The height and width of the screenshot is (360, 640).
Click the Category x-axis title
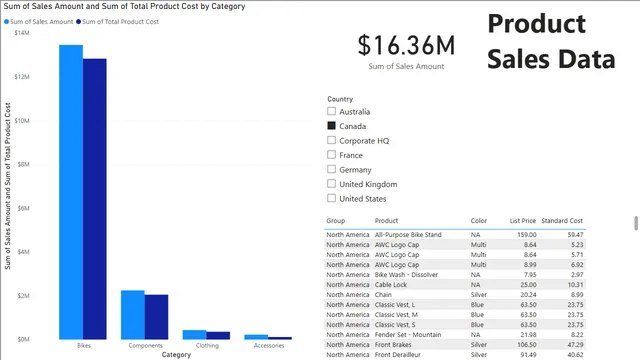[x=176, y=355]
